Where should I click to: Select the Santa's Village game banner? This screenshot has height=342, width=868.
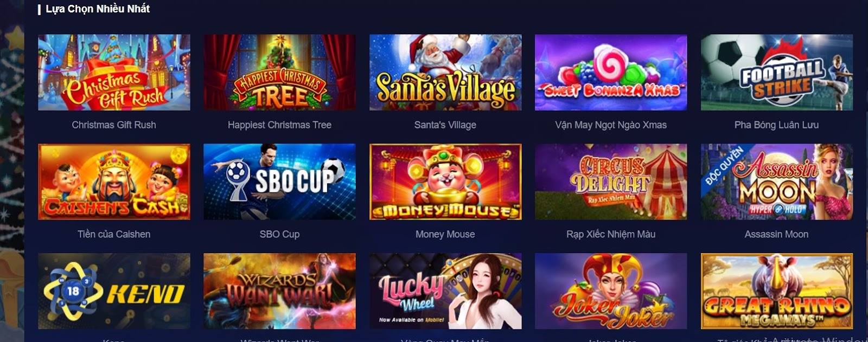click(x=445, y=73)
